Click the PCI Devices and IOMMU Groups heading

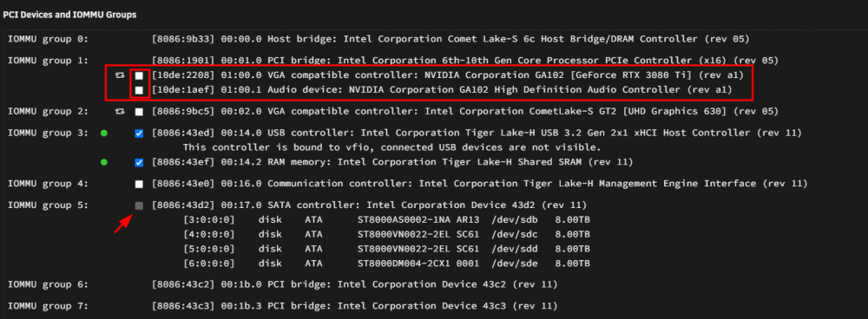69,15
